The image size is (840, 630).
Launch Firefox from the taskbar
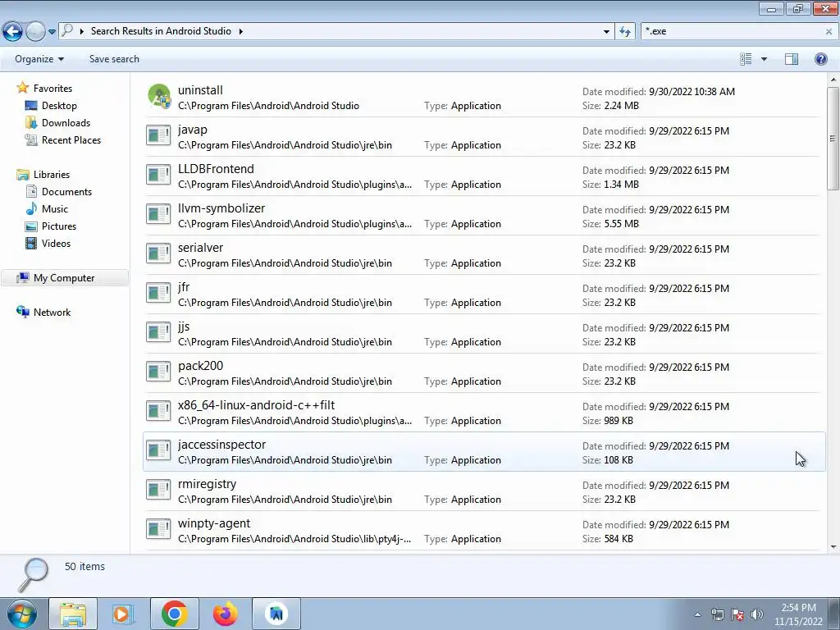(225, 614)
